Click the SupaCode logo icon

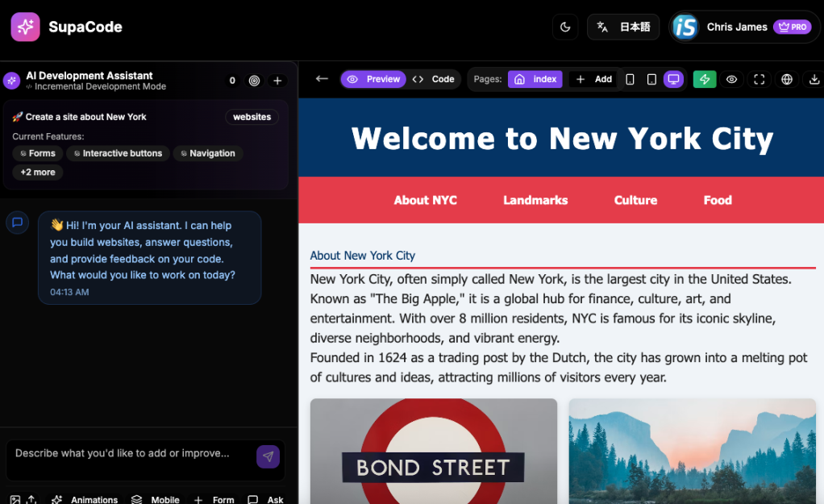coord(25,27)
